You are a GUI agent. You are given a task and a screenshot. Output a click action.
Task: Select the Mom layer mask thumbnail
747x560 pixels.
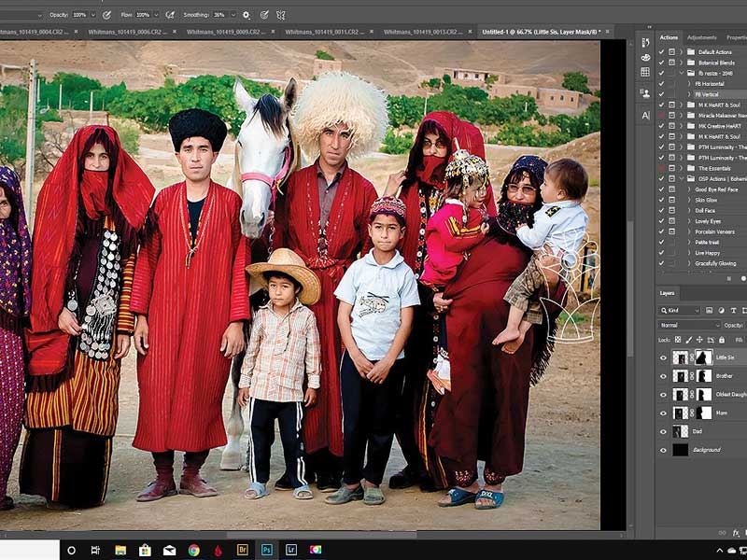tap(703, 413)
